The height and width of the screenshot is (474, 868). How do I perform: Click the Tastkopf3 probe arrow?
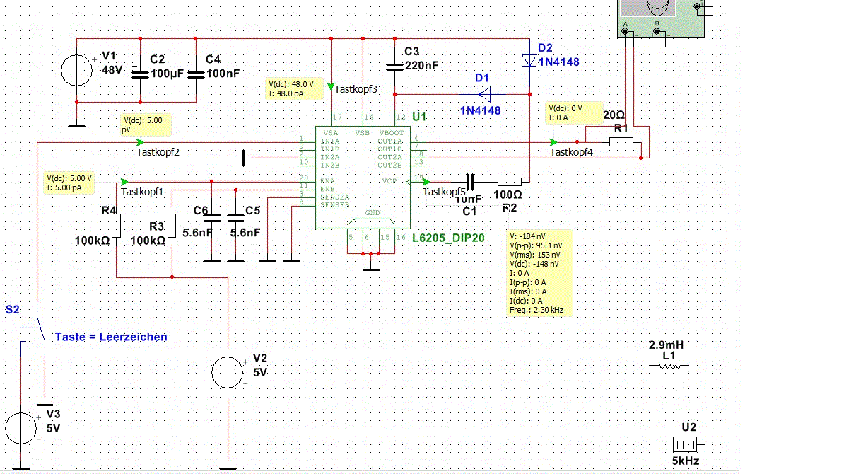click(x=331, y=86)
